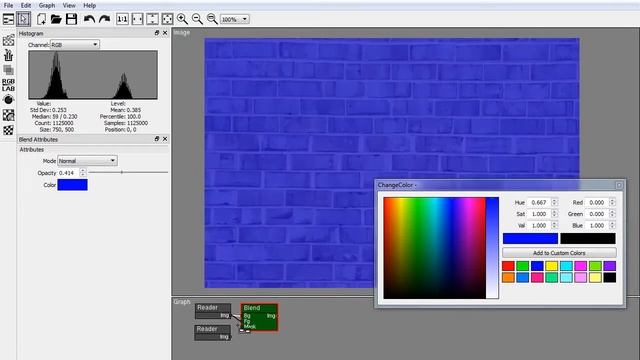Image resolution: width=640 pixels, height=360 pixels.
Task: Fit image height to view
Action: [x=152, y=19]
